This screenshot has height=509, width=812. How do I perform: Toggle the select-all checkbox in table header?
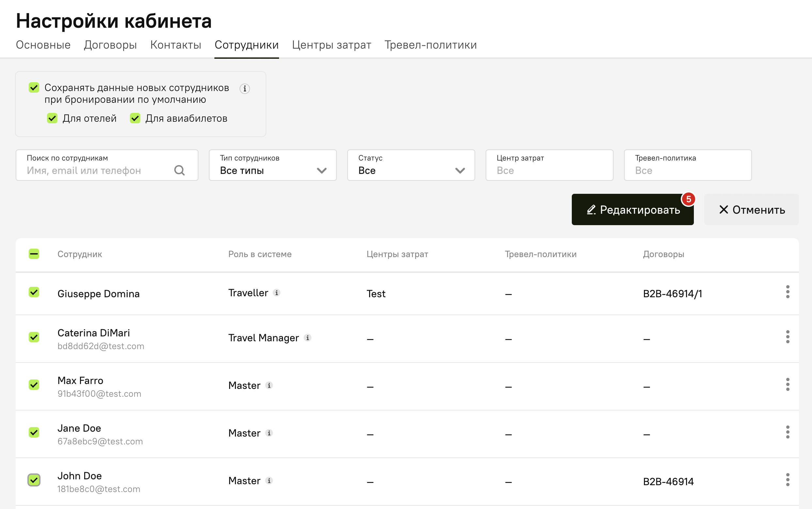(x=34, y=254)
